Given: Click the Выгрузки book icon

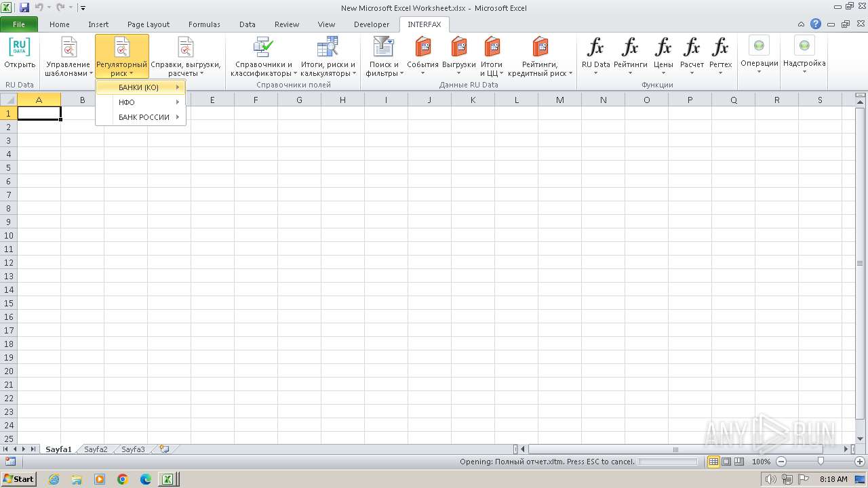Looking at the screenshot, I should tap(459, 47).
